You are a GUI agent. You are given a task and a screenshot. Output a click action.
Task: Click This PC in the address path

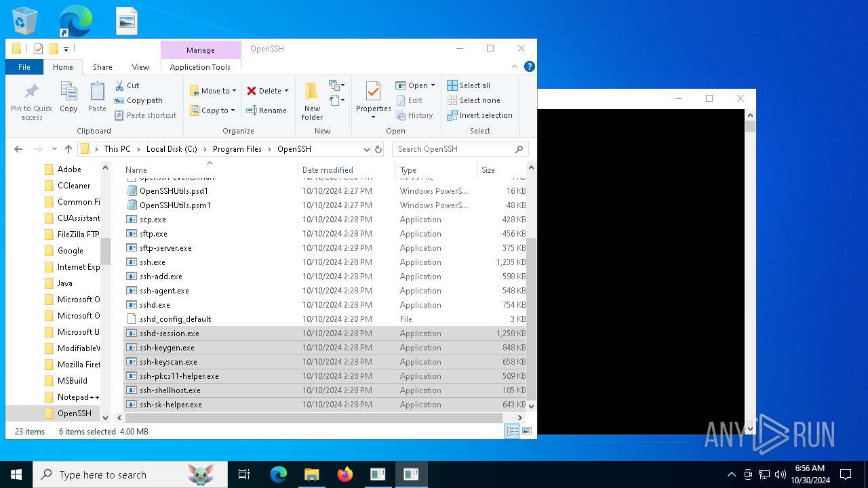coord(117,149)
